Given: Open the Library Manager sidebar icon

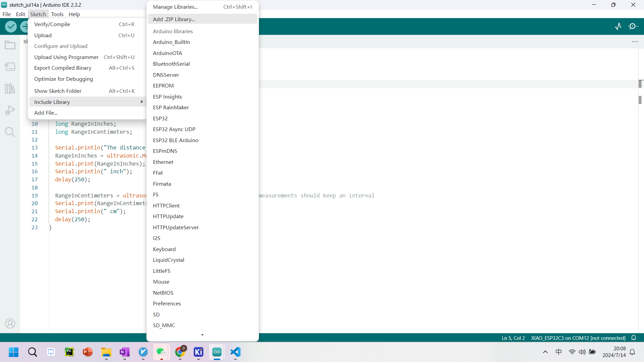Looking at the screenshot, I should 10,88.
